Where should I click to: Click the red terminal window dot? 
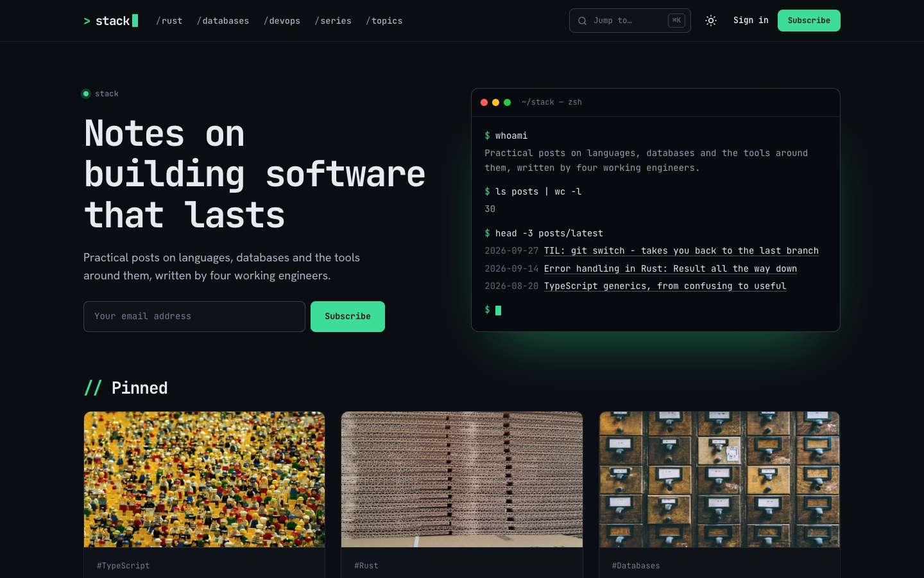click(x=484, y=102)
